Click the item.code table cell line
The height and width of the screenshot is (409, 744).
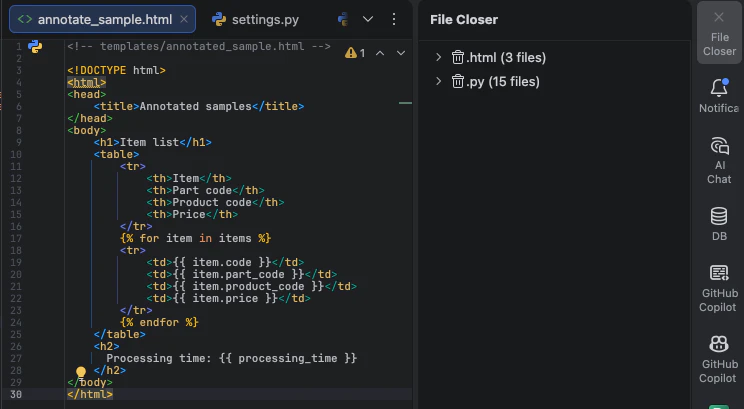(225, 262)
